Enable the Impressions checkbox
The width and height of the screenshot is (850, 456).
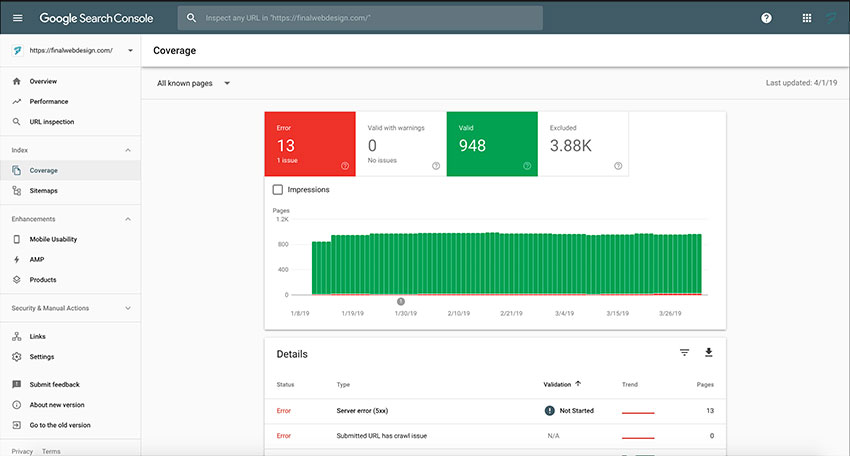pyautogui.click(x=278, y=190)
